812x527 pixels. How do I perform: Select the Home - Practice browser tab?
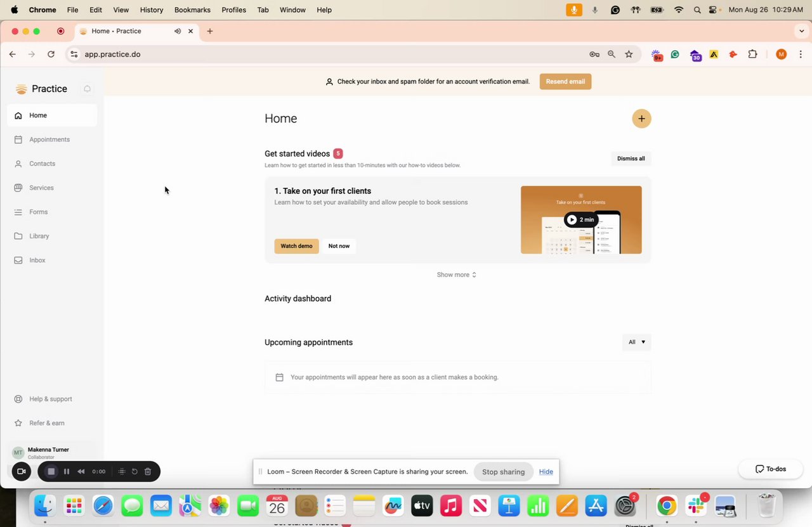(x=136, y=31)
